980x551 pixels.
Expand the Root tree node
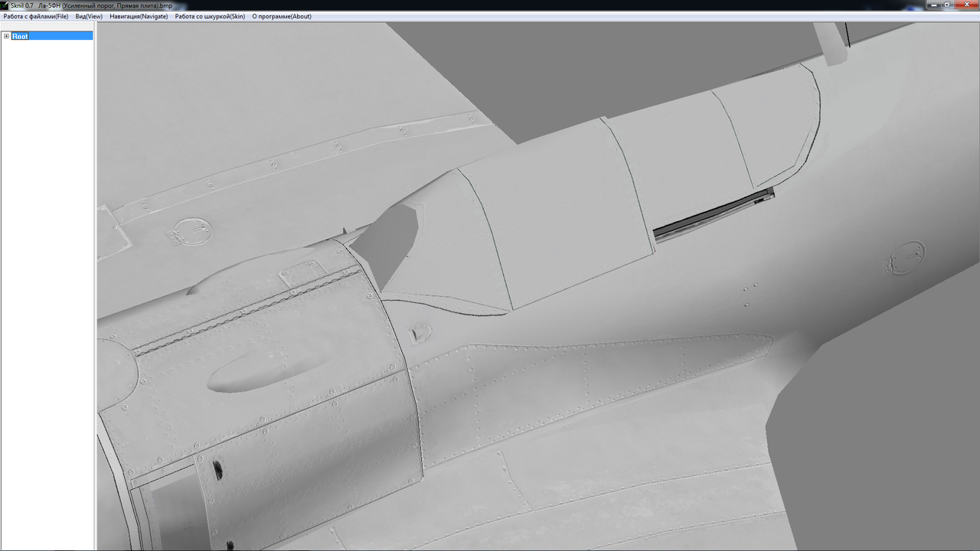point(6,36)
